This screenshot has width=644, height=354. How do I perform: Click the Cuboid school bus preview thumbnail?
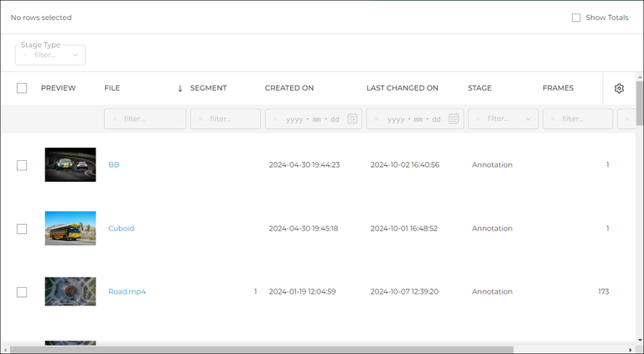click(x=70, y=228)
